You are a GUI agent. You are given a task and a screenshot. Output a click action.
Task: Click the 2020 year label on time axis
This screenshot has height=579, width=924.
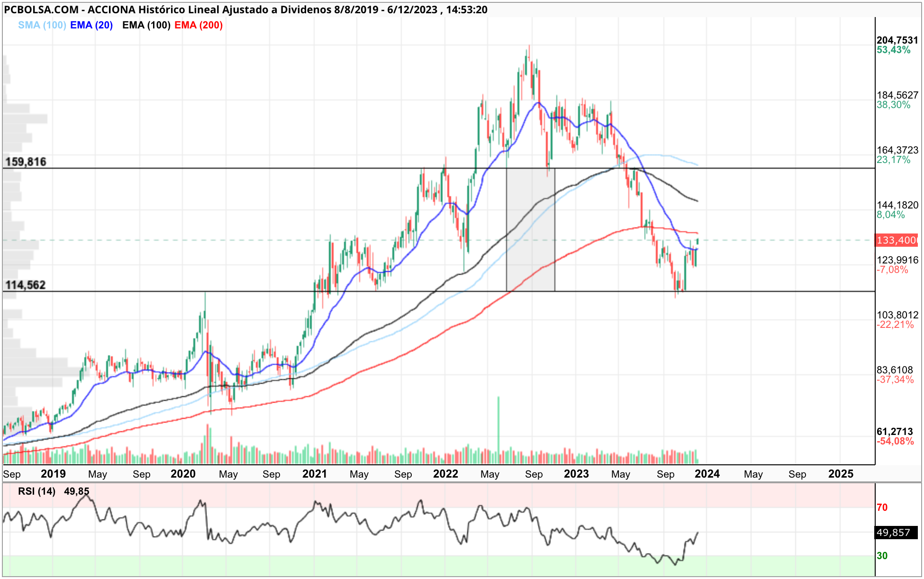(x=183, y=474)
